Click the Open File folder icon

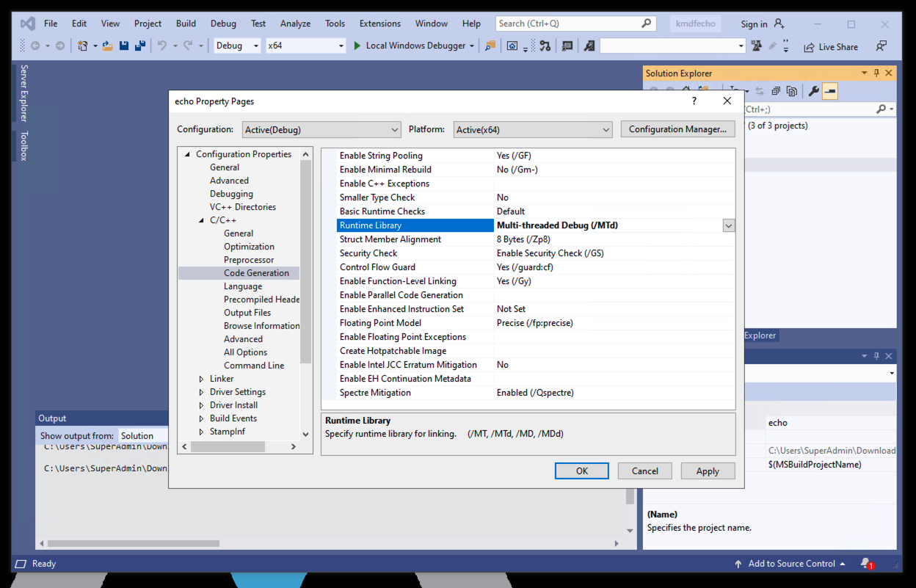coord(108,46)
